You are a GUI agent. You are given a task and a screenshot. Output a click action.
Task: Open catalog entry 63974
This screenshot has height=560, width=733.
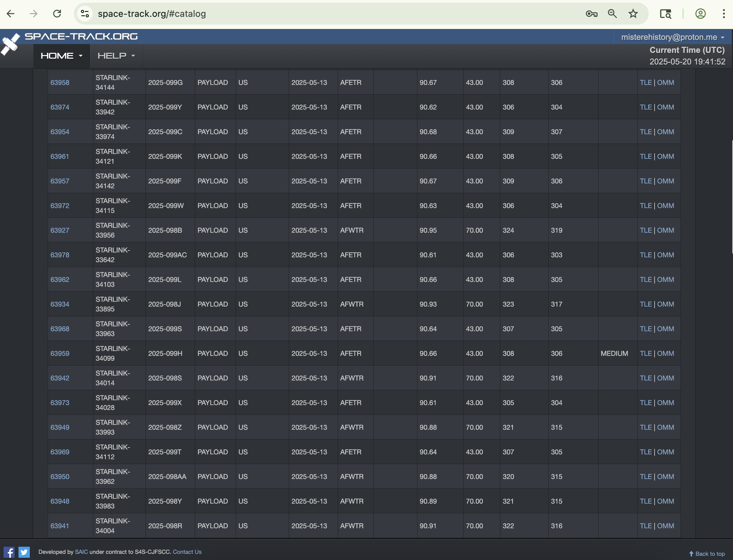[60, 107]
